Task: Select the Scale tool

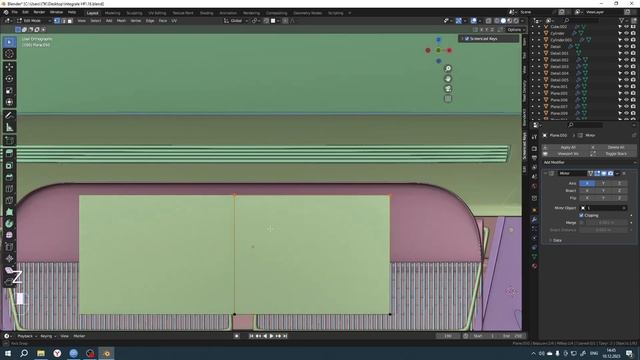Action: tap(9, 91)
